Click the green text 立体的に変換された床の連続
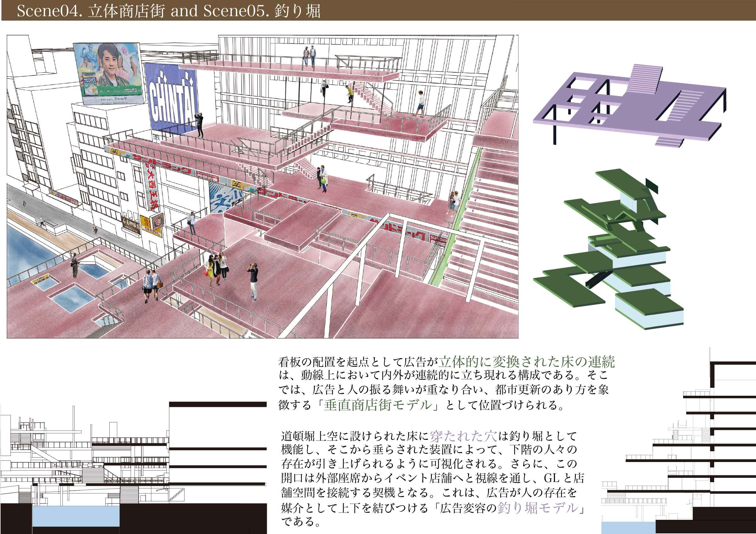756x534 pixels. pyautogui.click(x=527, y=361)
